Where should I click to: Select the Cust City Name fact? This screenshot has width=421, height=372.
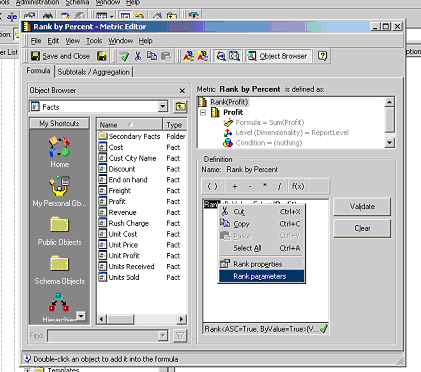click(x=128, y=158)
